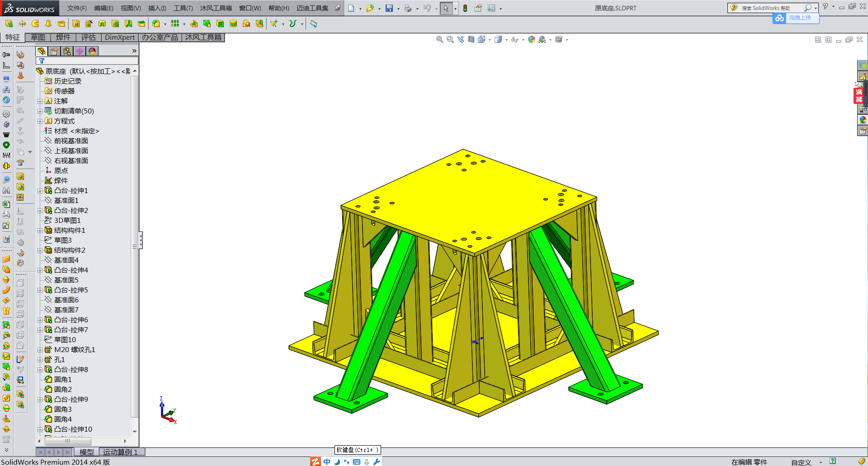868x466 pixels.
Task: Select the 圆角1 feature in tree
Action: [63, 380]
